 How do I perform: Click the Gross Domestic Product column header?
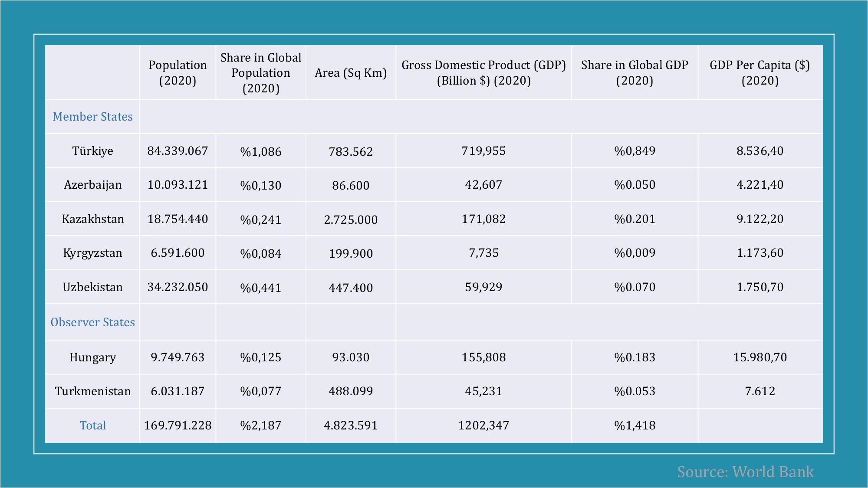483,73
